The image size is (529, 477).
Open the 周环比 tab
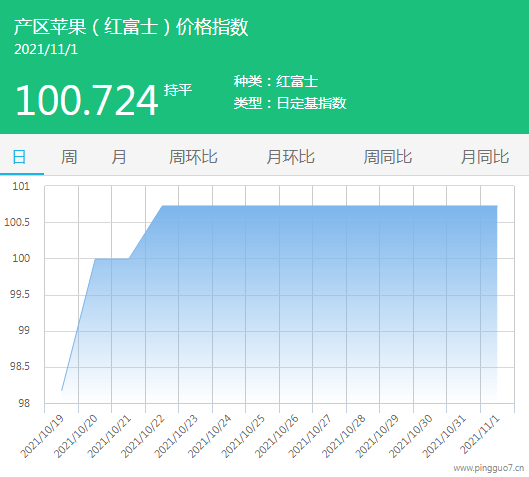(x=193, y=157)
